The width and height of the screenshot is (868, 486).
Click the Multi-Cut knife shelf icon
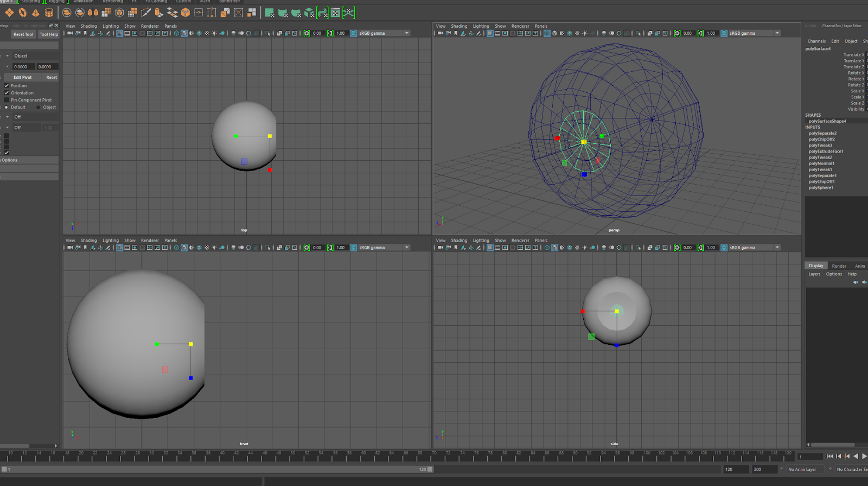pos(146,12)
